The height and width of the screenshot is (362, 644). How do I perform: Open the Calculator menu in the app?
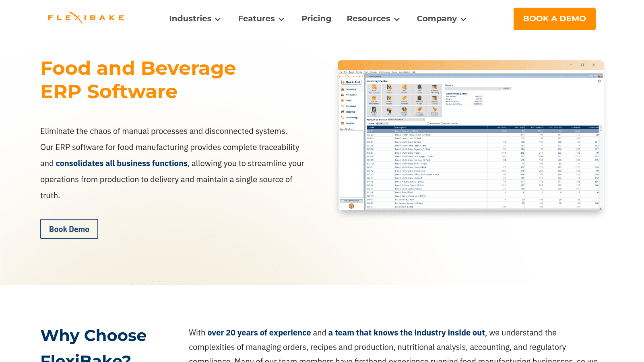pos(373,72)
